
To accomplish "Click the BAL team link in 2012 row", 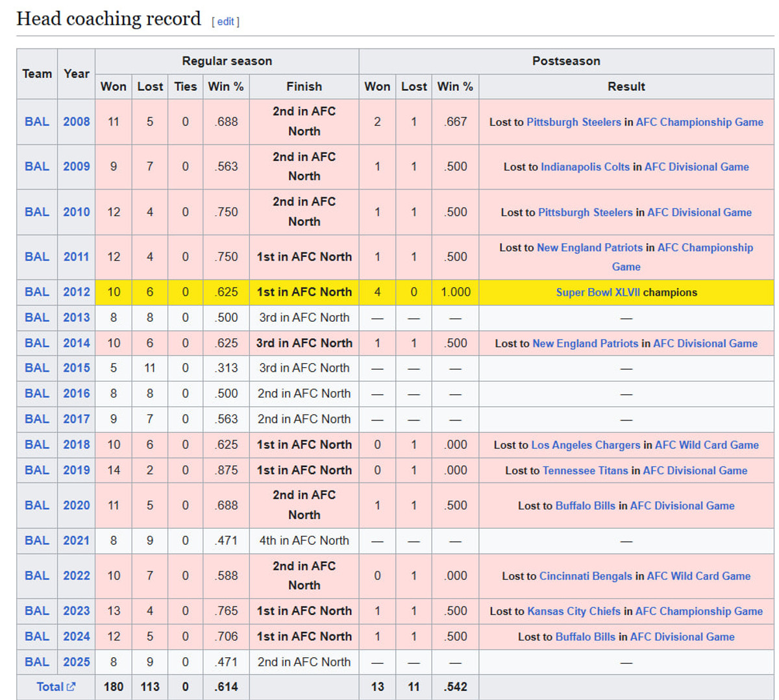I will [x=37, y=292].
